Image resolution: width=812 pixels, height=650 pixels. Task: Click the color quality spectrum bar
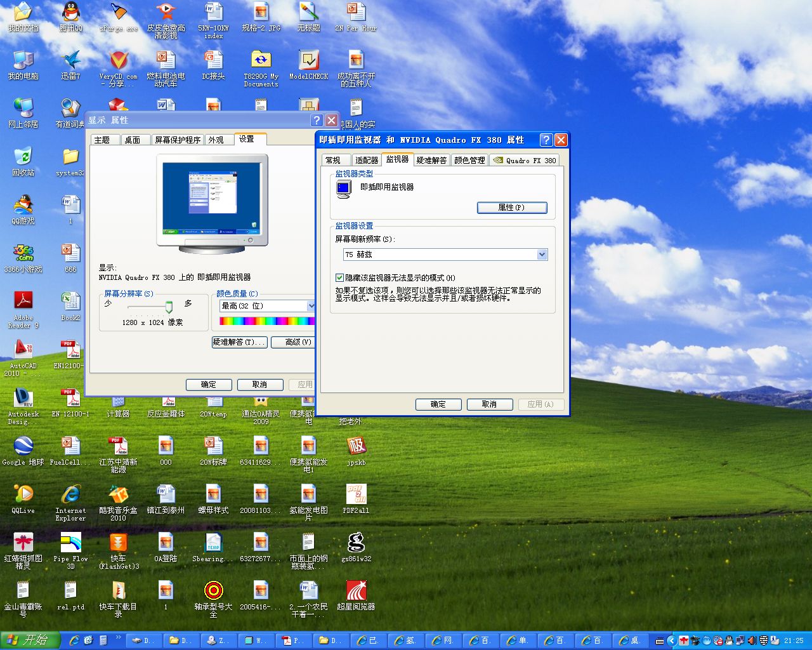[x=267, y=321]
